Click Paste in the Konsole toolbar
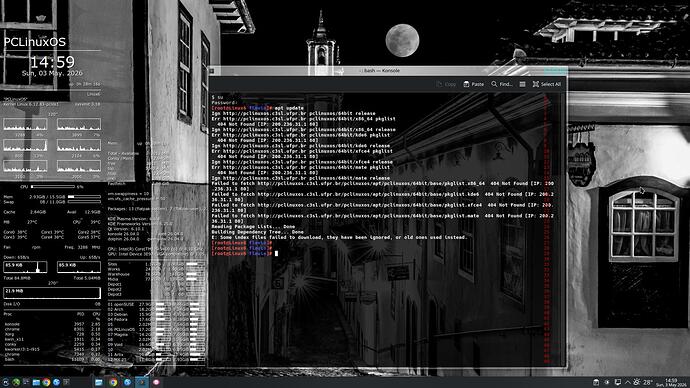Screen dimensions: 690x388 click(473, 84)
